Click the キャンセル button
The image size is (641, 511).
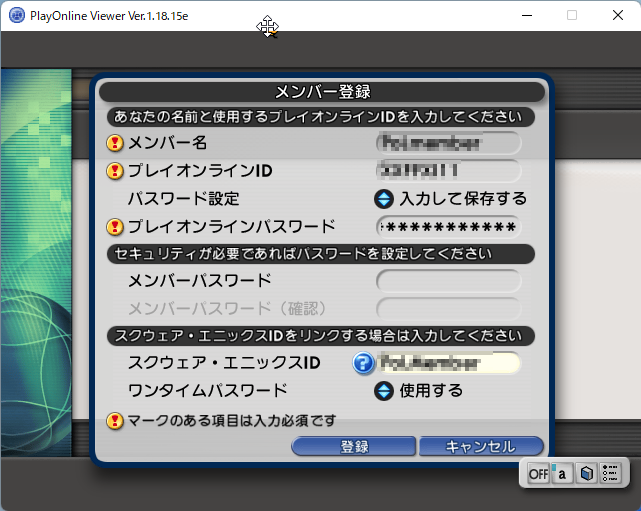point(481,446)
